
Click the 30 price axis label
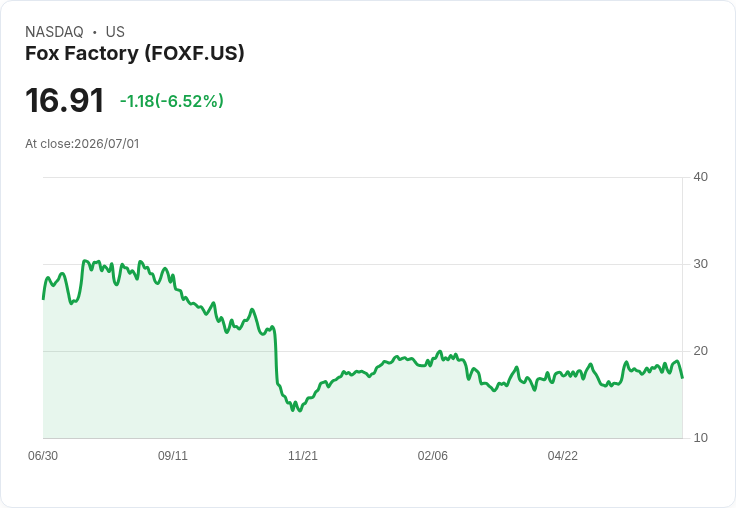click(700, 264)
